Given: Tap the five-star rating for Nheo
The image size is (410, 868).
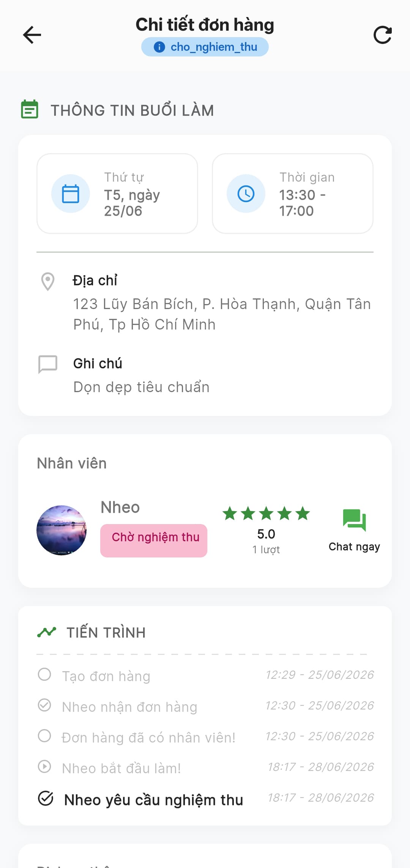Looking at the screenshot, I should click(266, 514).
